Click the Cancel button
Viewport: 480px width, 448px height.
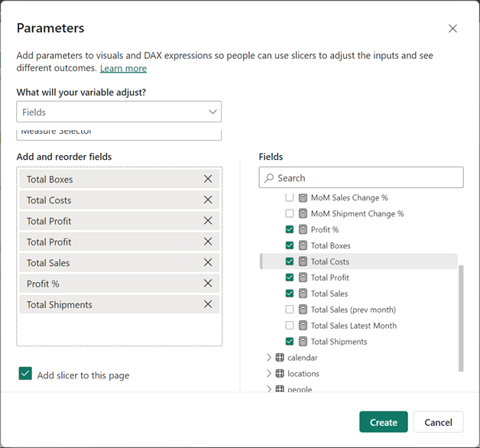[438, 422]
